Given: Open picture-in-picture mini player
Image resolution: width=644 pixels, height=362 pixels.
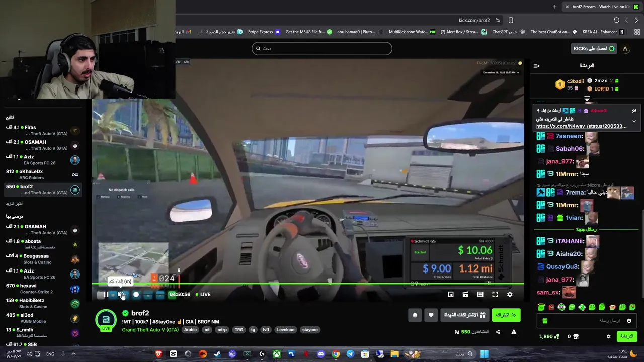Looking at the screenshot, I should (451, 294).
